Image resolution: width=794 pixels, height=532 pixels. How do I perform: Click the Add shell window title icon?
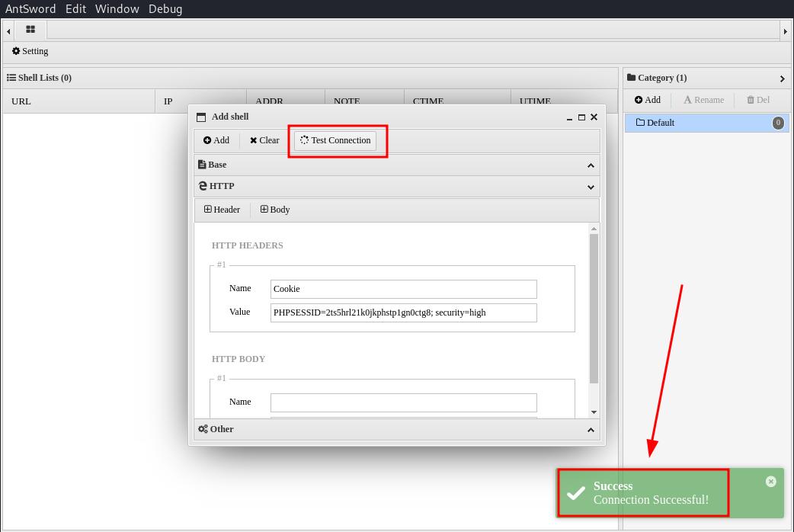[x=201, y=117]
